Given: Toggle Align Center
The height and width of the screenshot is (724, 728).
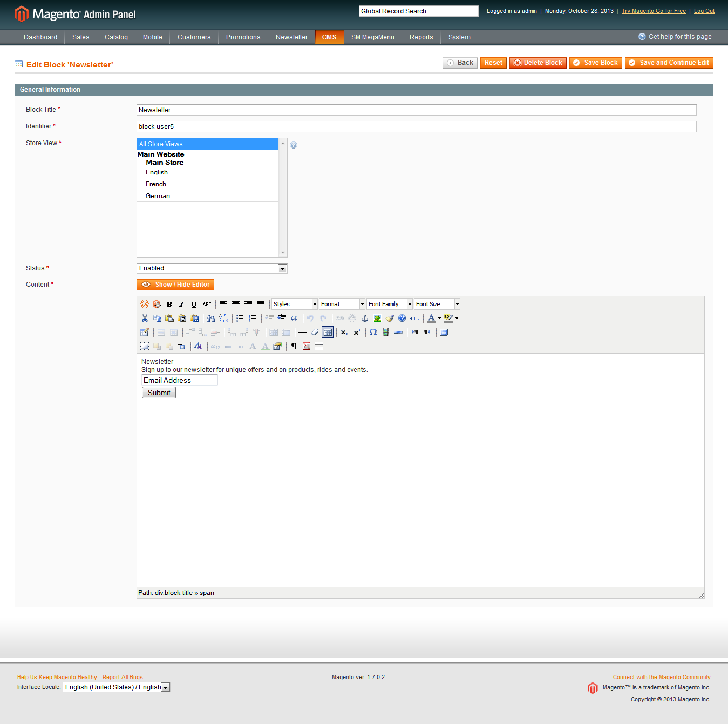Looking at the screenshot, I should [236, 304].
